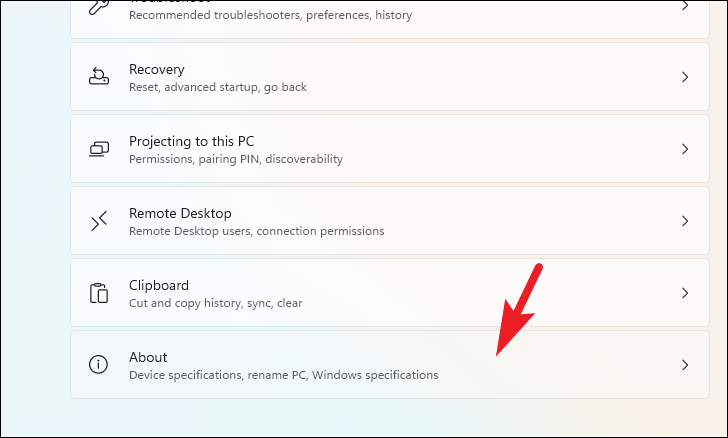This screenshot has height=438, width=728.
Task: Click the Troubleshoot wrench icon
Action: click(98, 7)
